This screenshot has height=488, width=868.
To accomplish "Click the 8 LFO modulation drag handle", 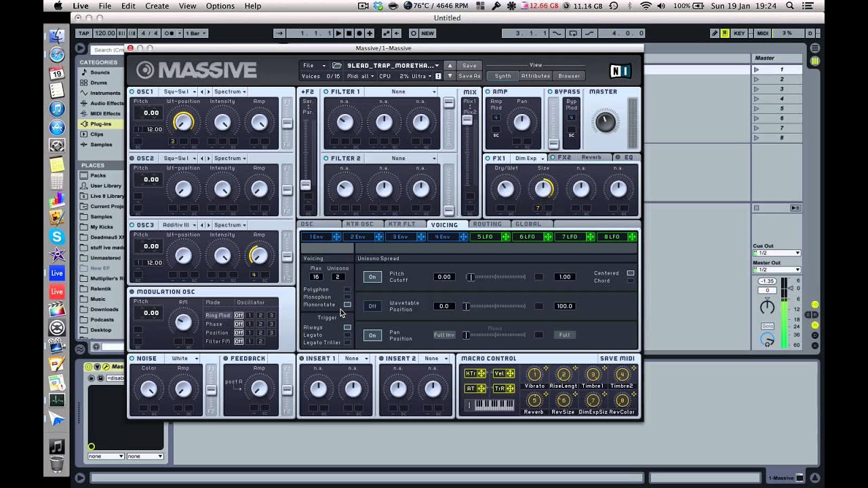I will 632,237.
